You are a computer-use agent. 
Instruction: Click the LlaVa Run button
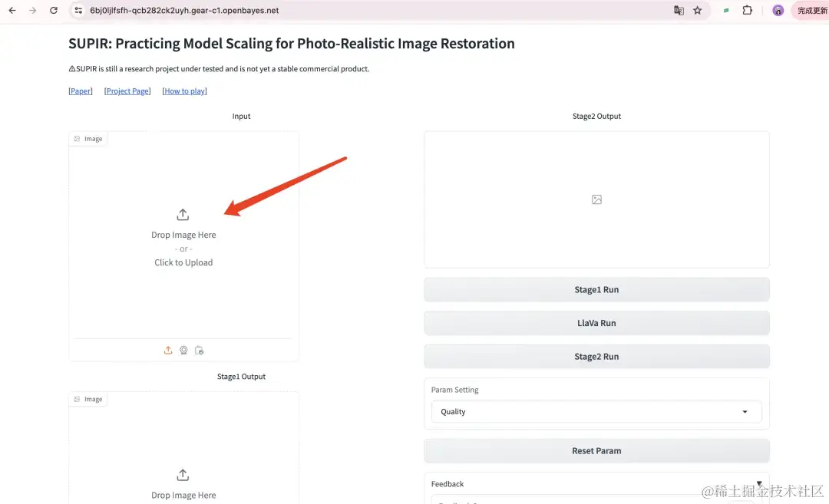596,323
